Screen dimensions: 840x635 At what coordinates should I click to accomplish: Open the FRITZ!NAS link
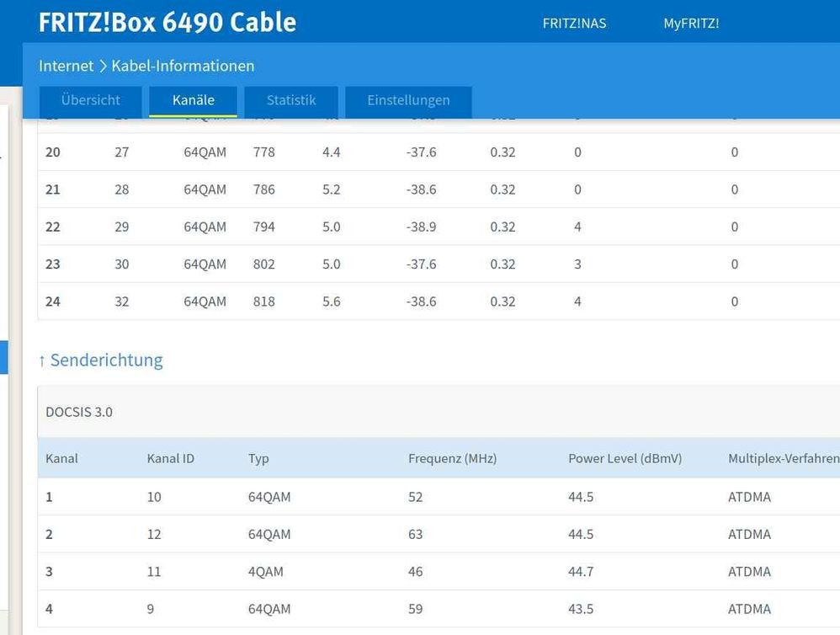[x=574, y=24]
